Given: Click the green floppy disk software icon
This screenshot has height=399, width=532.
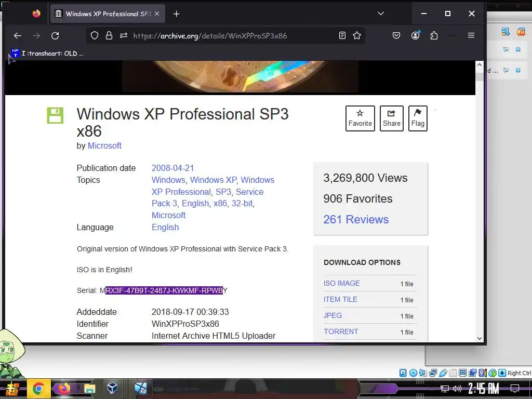Looking at the screenshot, I should tap(55, 115).
